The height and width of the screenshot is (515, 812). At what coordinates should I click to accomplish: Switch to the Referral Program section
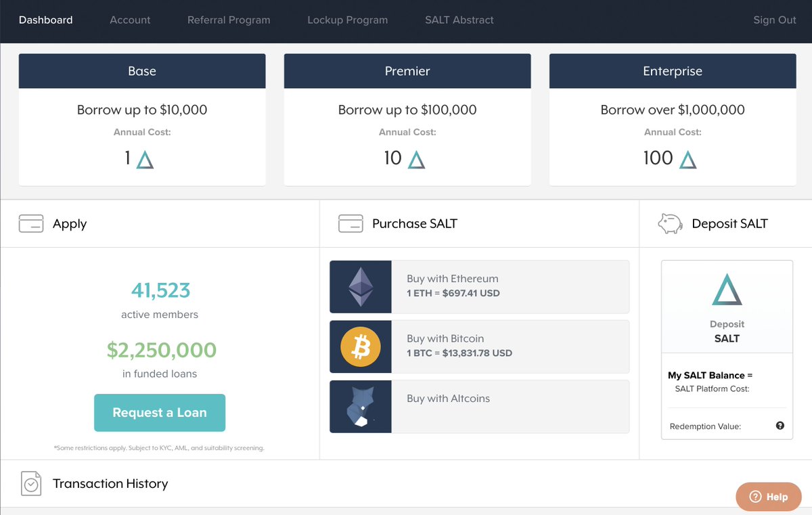tap(229, 20)
